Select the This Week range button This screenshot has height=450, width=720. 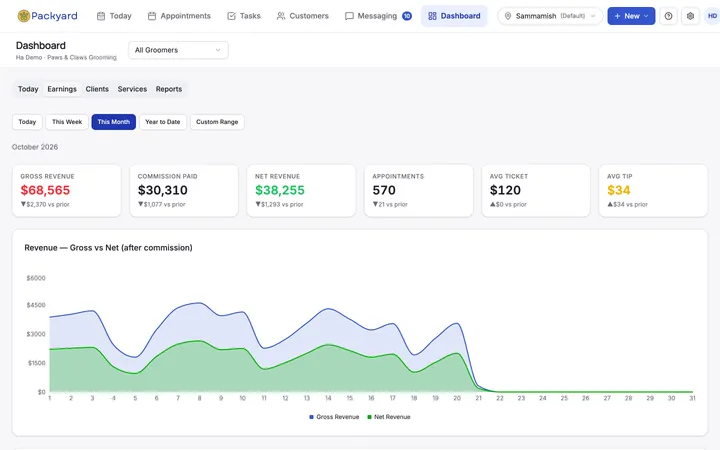coord(67,122)
